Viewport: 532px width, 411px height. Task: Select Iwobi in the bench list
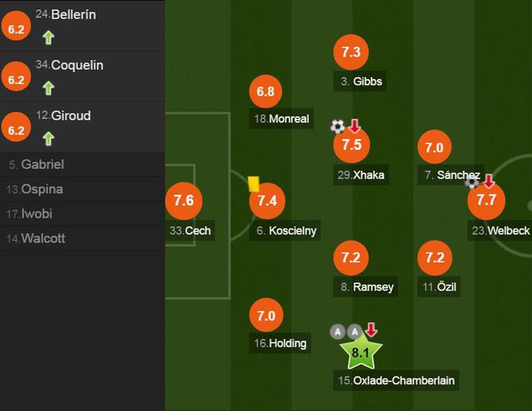coord(83,214)
